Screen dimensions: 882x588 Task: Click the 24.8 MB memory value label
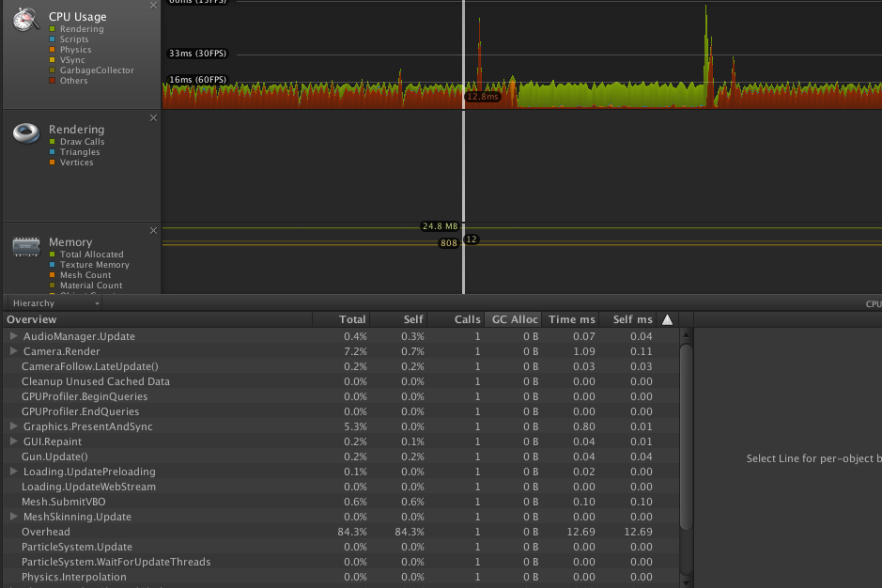440,226
